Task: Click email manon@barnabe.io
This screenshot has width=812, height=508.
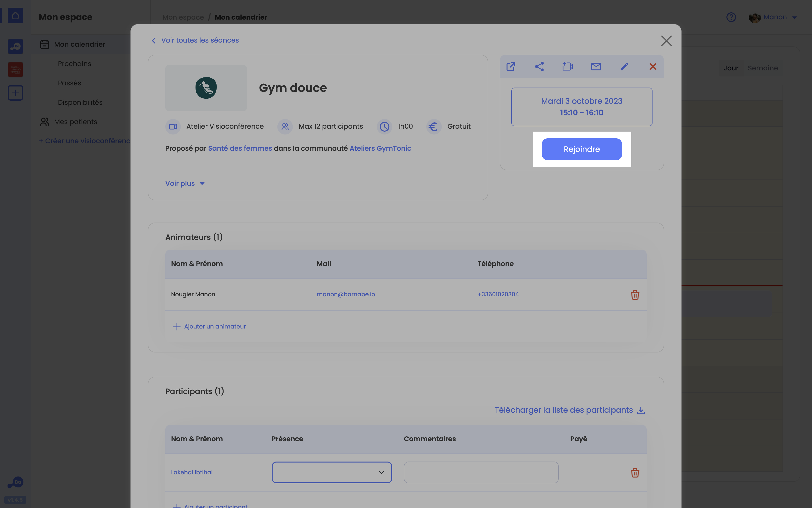Action: click(x=346, y=294)
